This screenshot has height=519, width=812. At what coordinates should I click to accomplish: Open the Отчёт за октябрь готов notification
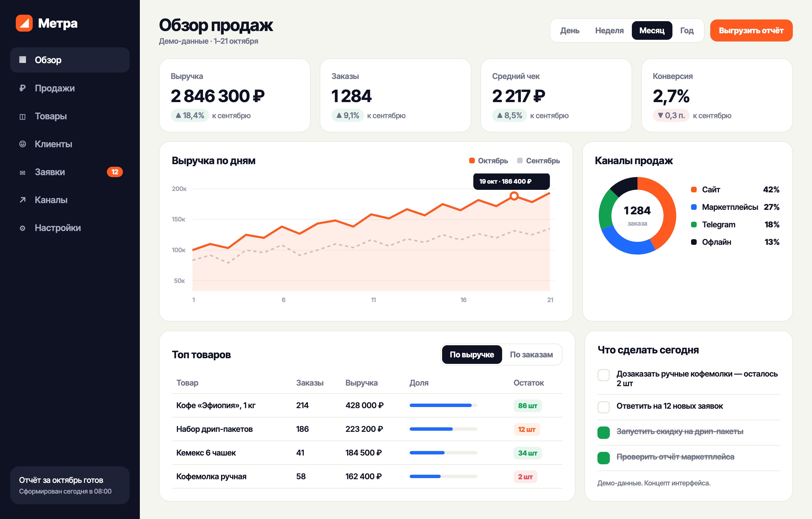(x=70, y=485)
